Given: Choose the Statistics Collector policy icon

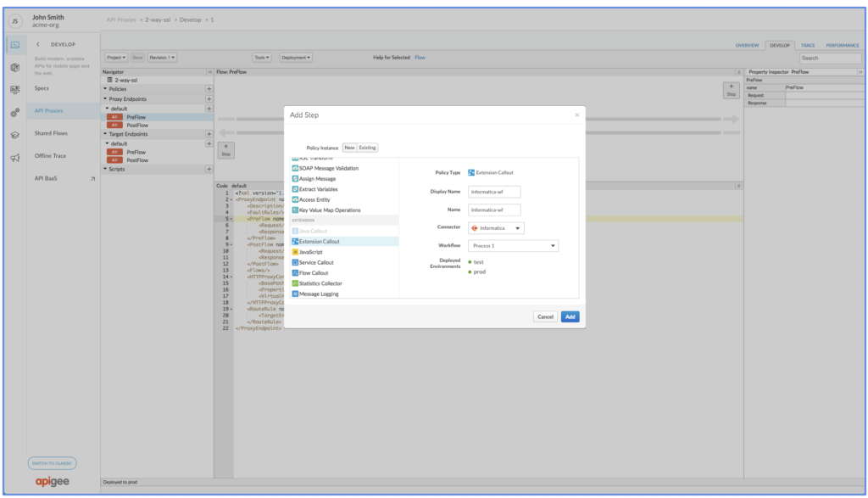Looking at the screenshot, I should click(294, 283).
